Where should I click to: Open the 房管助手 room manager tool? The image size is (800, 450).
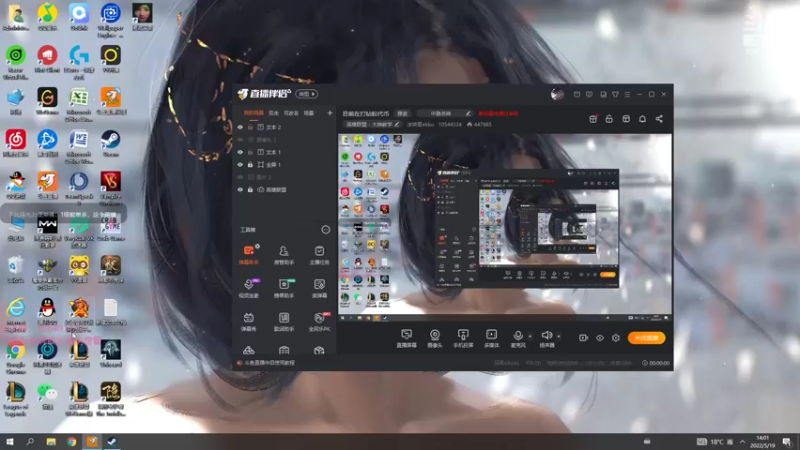(x=284, y=255)
